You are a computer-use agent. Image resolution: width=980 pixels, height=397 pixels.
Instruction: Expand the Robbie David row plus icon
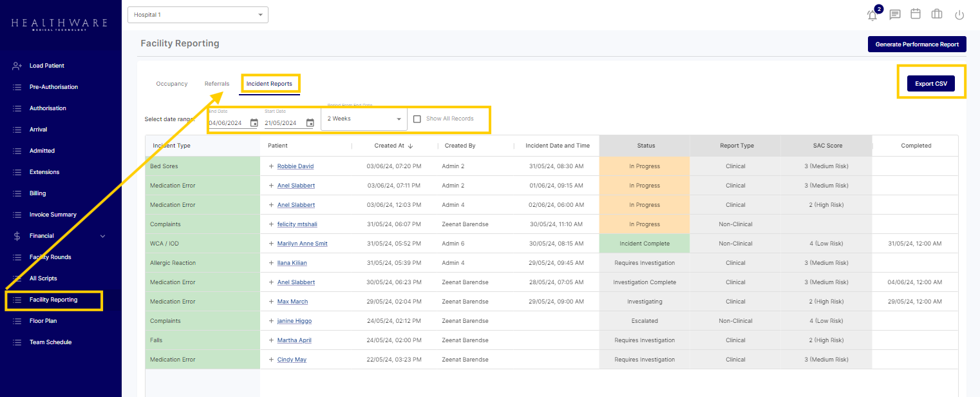pos(271,166)
